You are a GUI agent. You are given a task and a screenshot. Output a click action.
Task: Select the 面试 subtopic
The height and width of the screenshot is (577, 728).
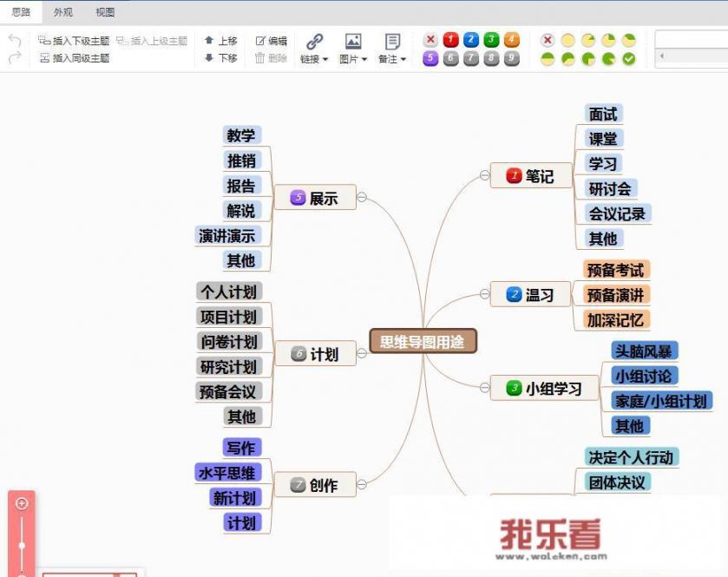[x=603, y=114]
